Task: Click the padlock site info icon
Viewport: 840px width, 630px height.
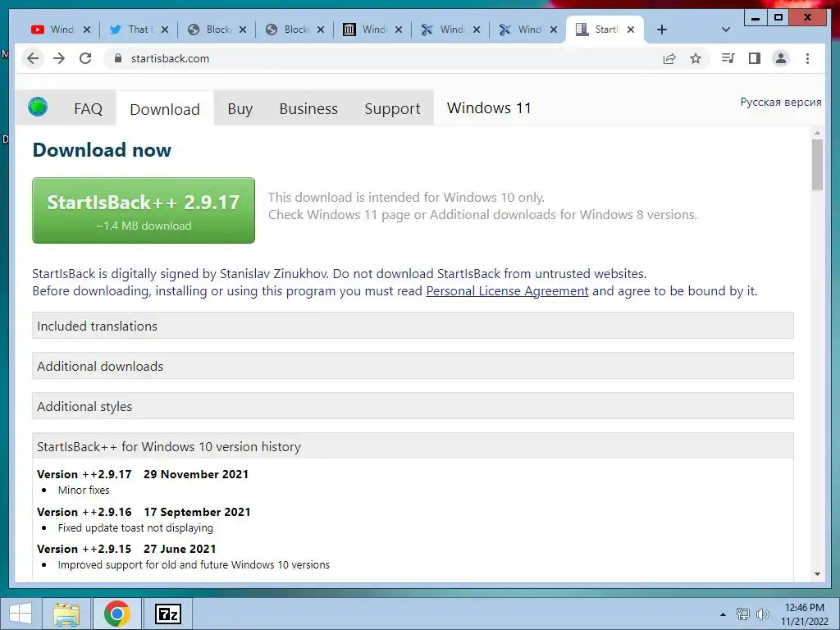Action: click(118, 58)
